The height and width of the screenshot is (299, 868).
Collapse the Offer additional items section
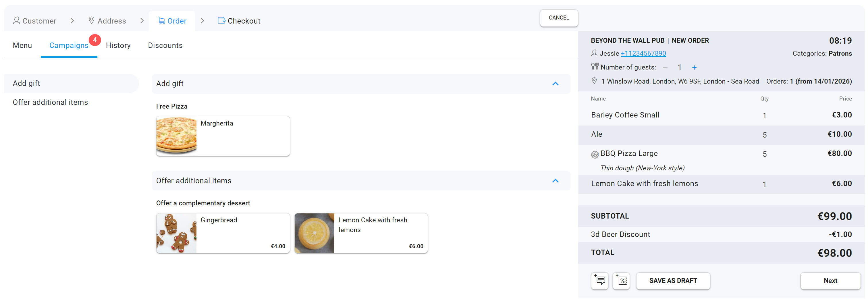[555, 181]
